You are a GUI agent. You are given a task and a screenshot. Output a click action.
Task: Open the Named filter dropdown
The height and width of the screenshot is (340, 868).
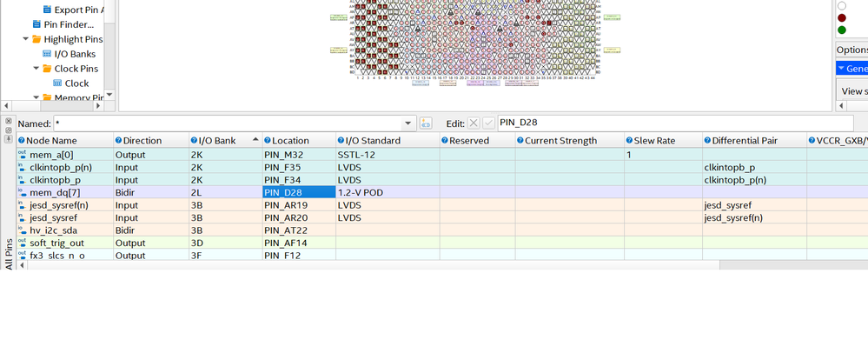pyautogui.click(x=408, y=123)
